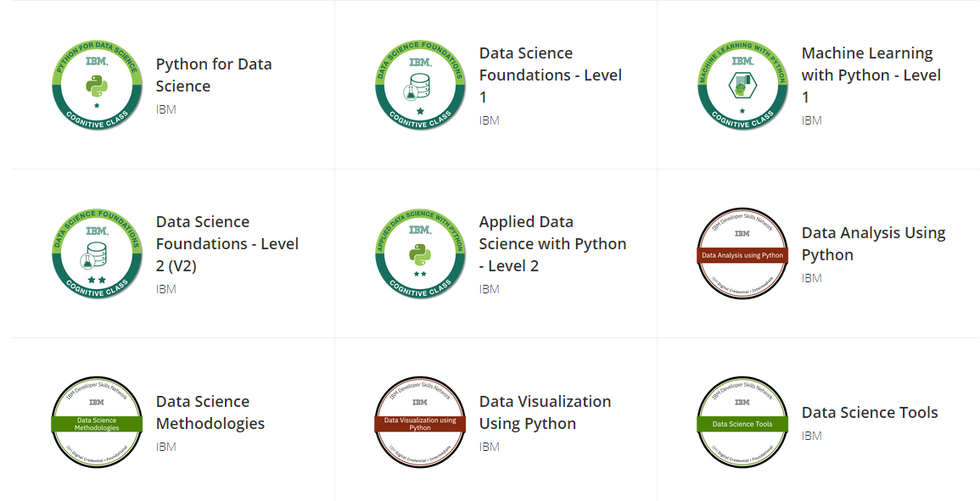This screenshot has height=501, width=980.
Task: Select the "Data Visualization Using Python" title
Action: 545,412
